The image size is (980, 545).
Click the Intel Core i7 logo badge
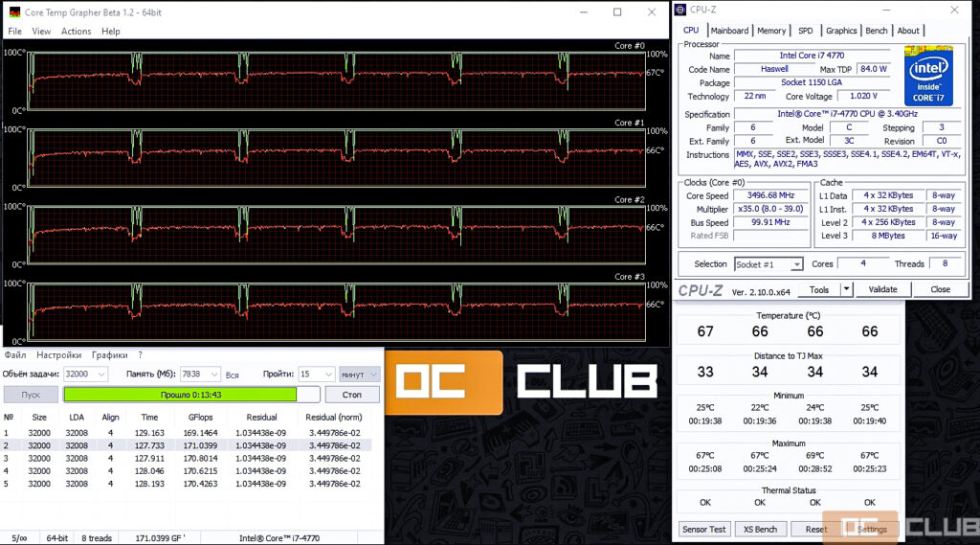(927, 75)
